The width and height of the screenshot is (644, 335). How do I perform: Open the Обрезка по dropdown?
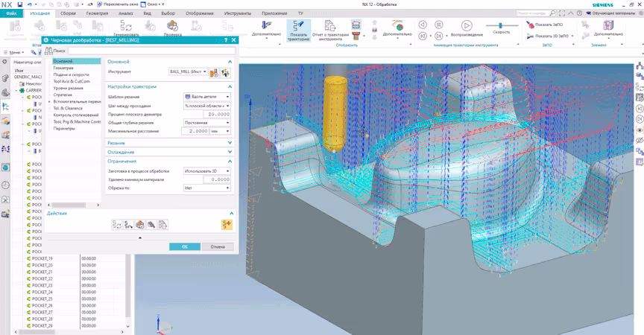click(207, 188)
